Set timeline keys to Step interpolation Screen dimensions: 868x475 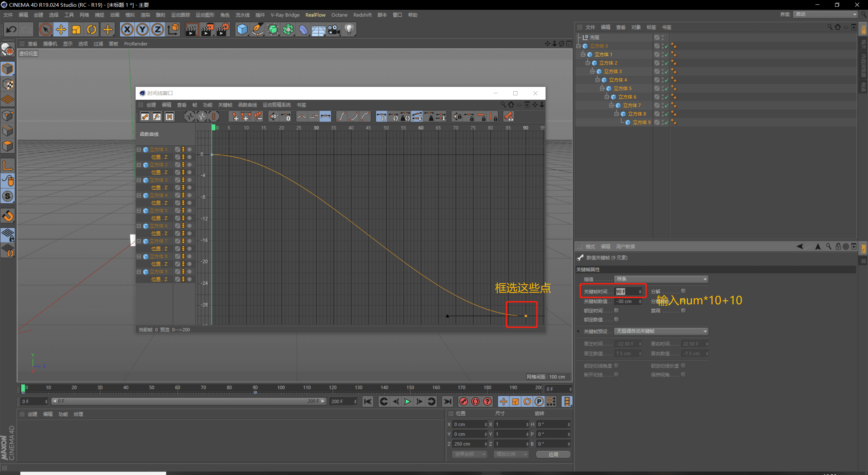coord(313,117)
